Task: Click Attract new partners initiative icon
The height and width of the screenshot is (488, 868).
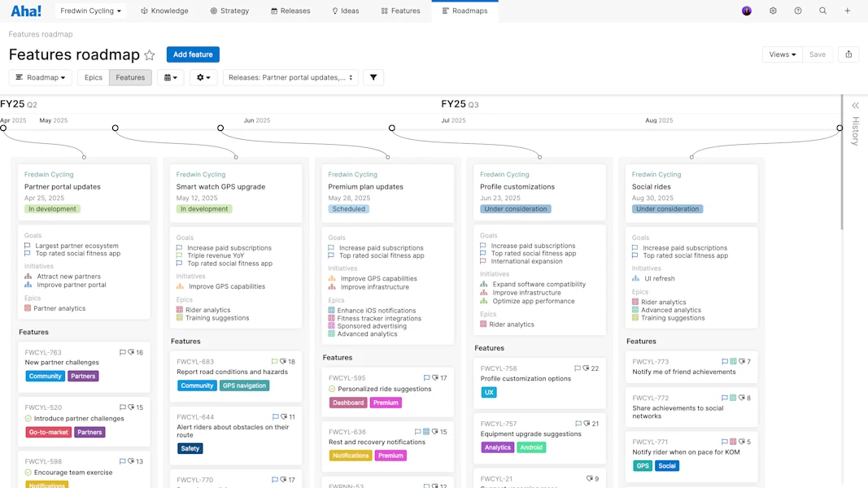Action: click(28, 276)
